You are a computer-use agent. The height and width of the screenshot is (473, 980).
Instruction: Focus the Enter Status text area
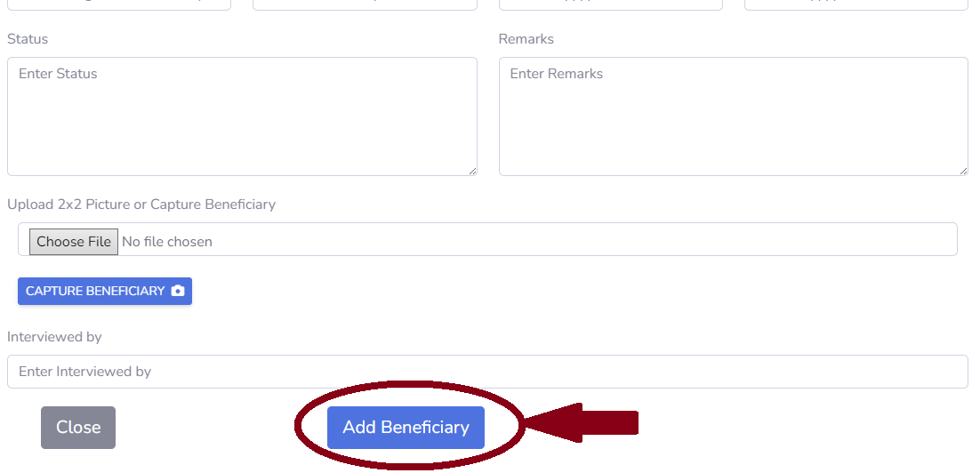(242, 116)
